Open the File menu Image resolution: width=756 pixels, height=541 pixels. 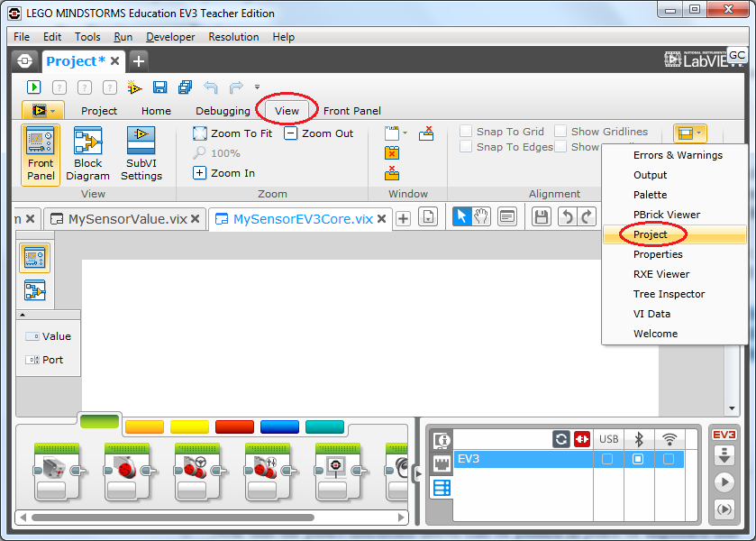[x=22, y=37]
